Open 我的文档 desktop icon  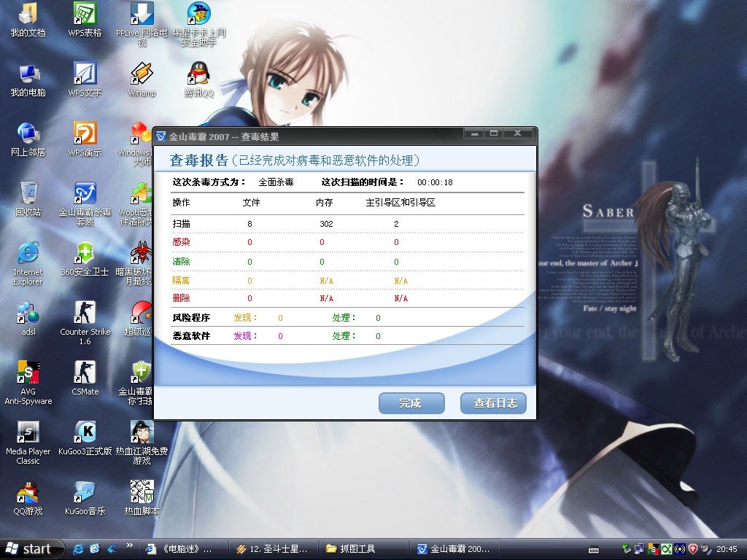pyautogui.click(x=28, y=20)
